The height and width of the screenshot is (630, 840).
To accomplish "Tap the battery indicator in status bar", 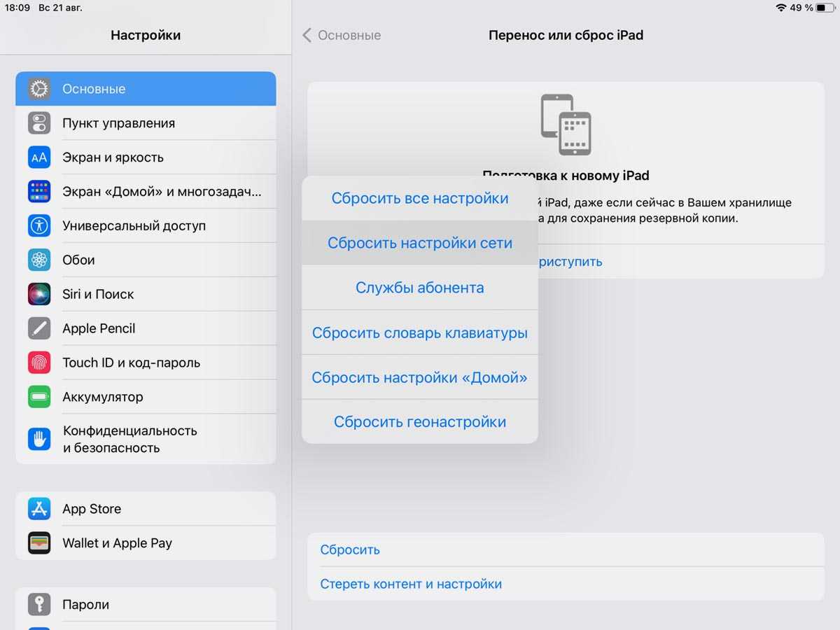I will (825, 8).
